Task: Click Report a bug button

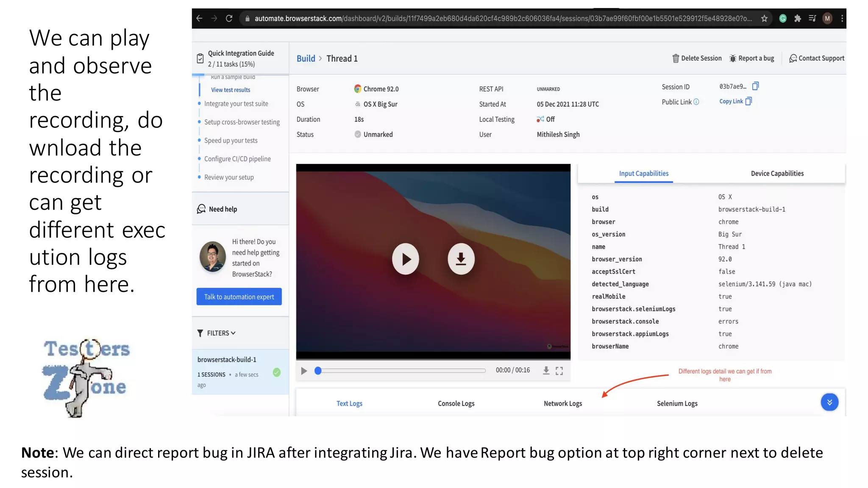Action: [x=751, y=58]
